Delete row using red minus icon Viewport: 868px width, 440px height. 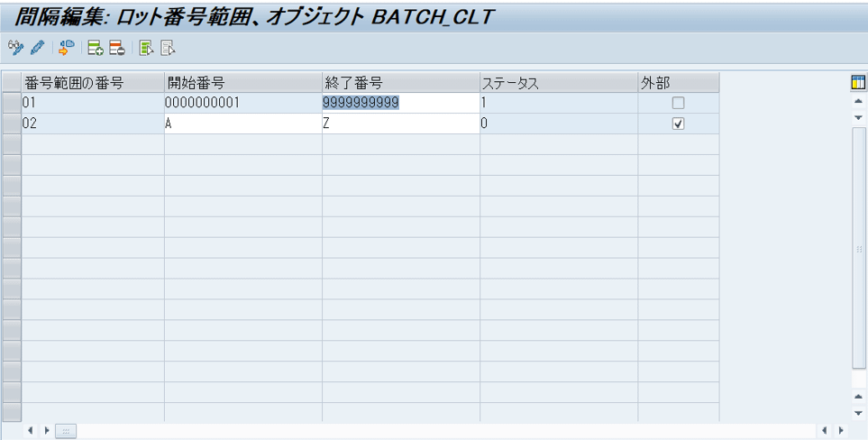(116, 47)
